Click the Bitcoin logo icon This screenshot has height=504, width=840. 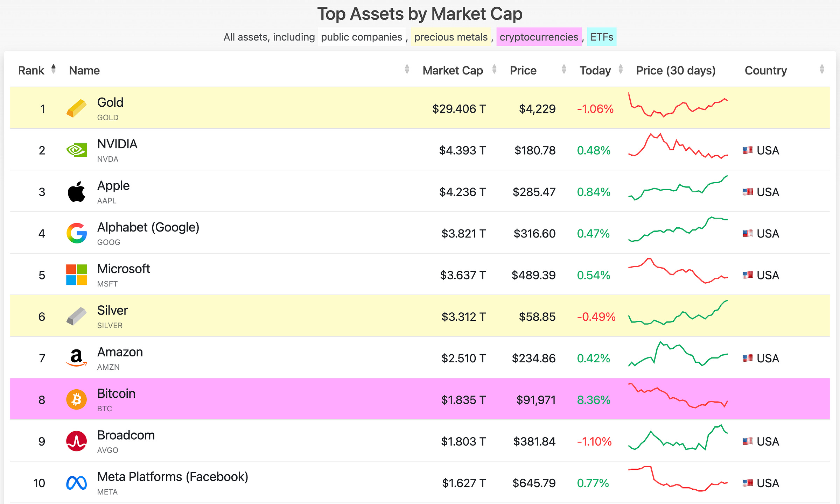pyautogui.click(x=76, y=399)
